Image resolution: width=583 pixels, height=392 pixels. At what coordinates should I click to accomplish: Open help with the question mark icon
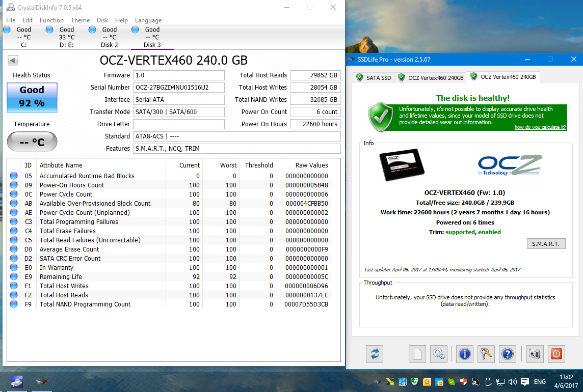pos(507,354)
